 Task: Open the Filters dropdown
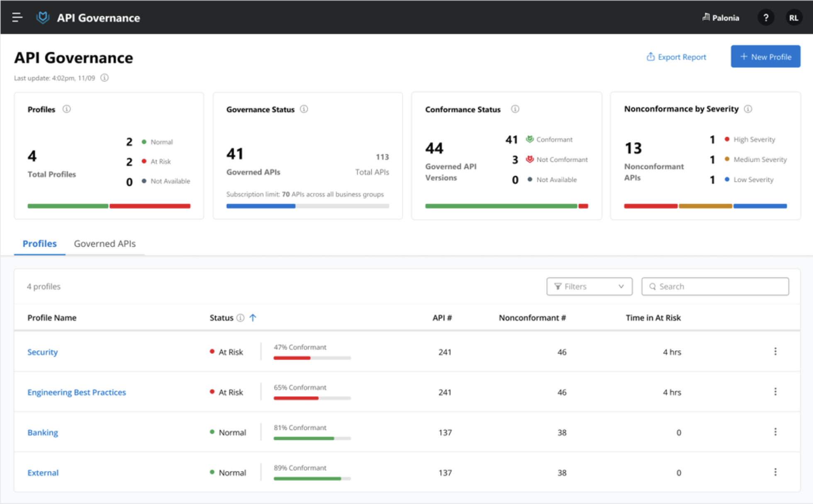click(589, 286)
